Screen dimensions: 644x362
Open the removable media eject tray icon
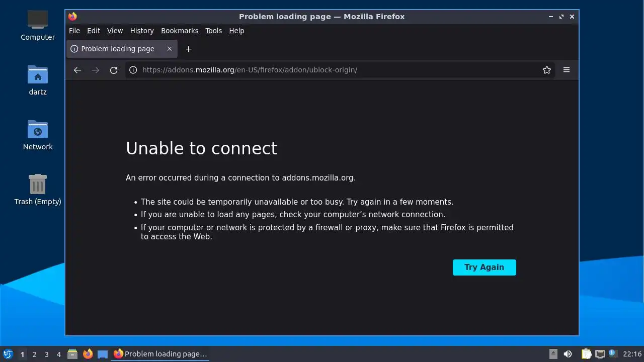553,354
